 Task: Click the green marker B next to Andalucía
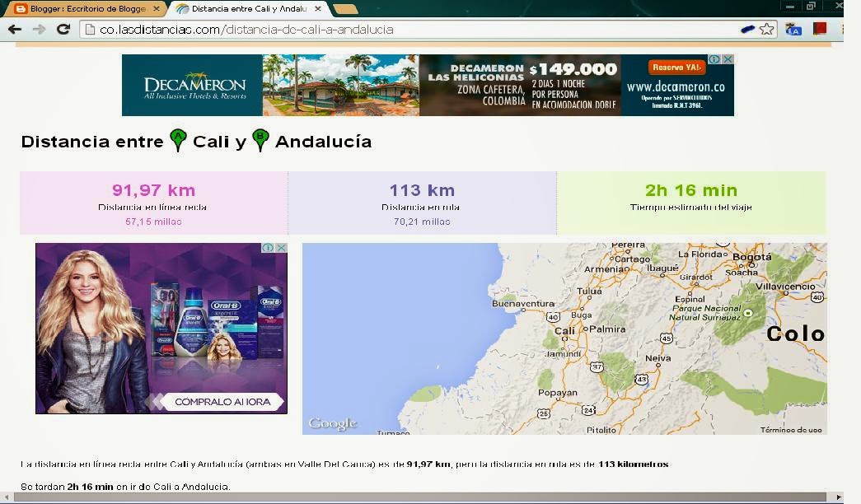[x=260, y=140]
